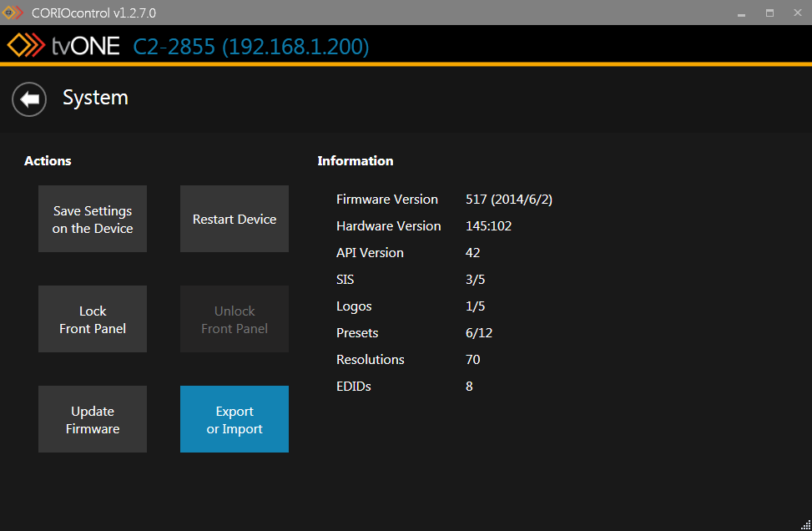Click the greyed Unlock Front Panel button
The image size is (812, 531).
point(234,319)
